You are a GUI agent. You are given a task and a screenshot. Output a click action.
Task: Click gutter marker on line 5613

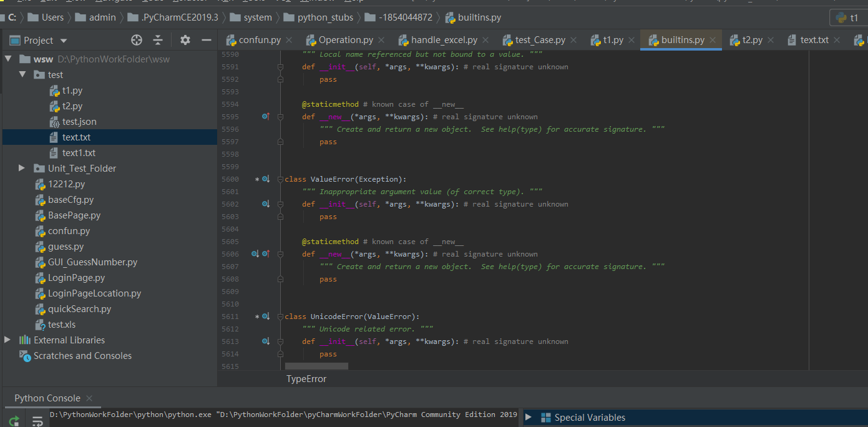coord(265,341)
